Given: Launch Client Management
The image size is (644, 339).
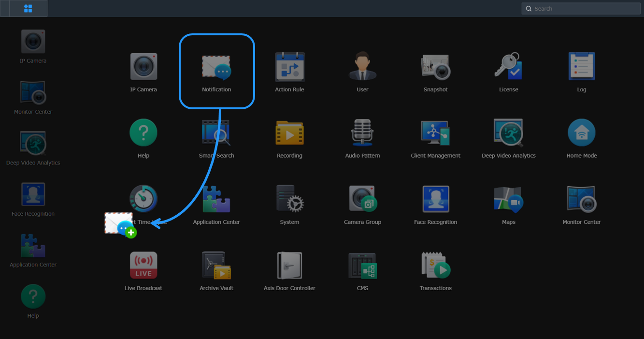Looking at the screenshot, I should point(435,133).
